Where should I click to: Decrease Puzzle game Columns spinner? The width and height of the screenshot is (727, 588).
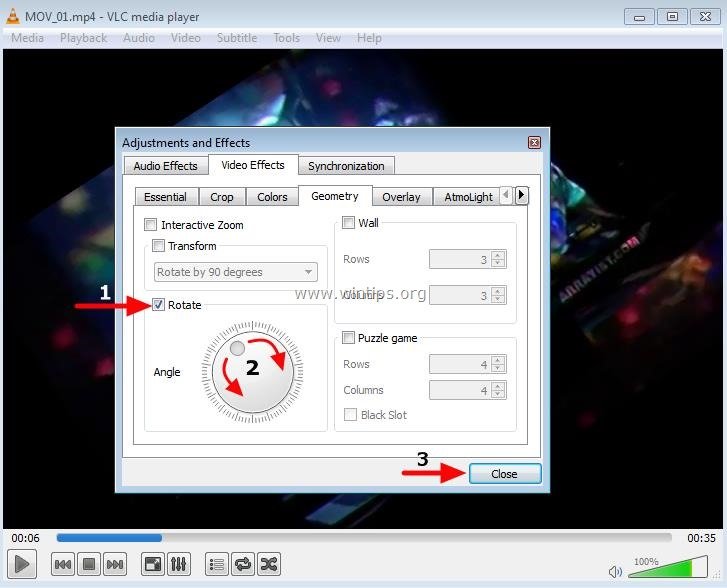(498, 394)
